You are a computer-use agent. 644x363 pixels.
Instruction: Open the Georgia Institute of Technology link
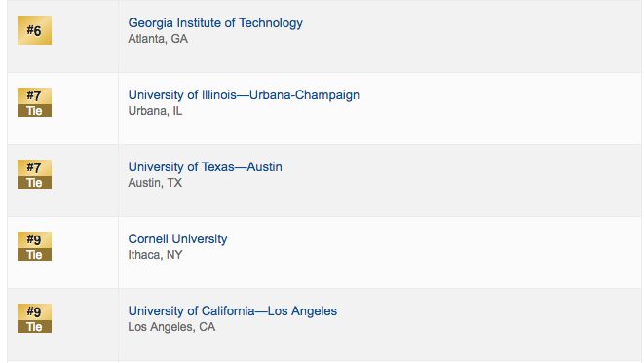[x=215, y=23]
